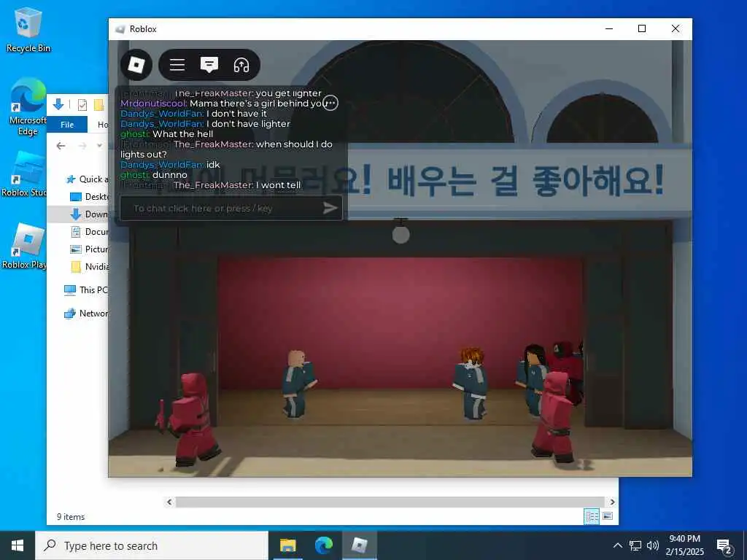747x560 pixels.
Task: Toggle the Roblox chat window icon
Action: click(x=209, y=65)
